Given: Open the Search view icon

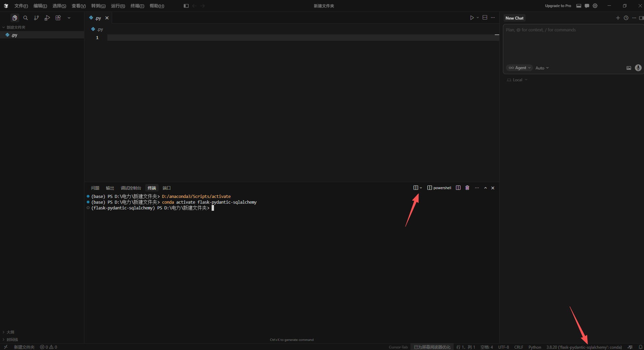Looking at the screenshot, I should [25, 18].
